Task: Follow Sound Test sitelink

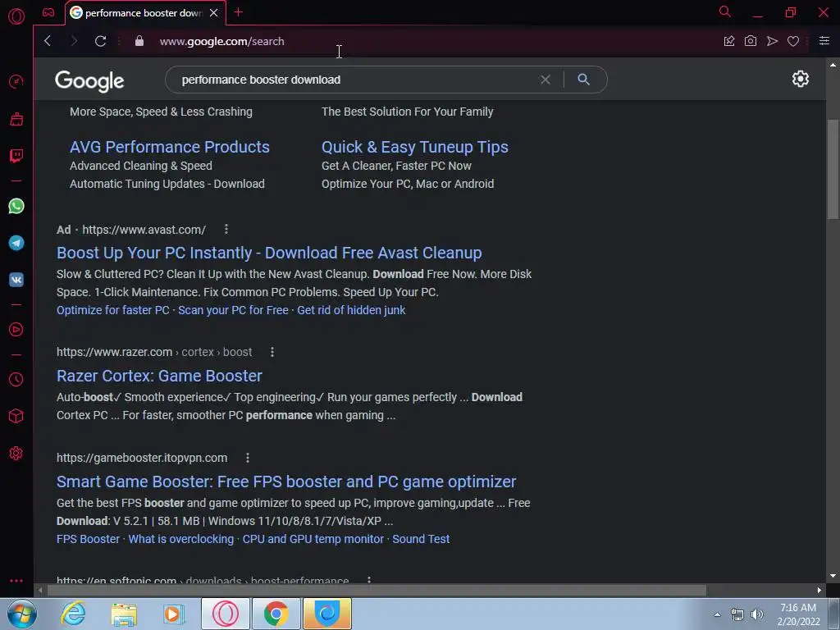Action: [421, 539]
